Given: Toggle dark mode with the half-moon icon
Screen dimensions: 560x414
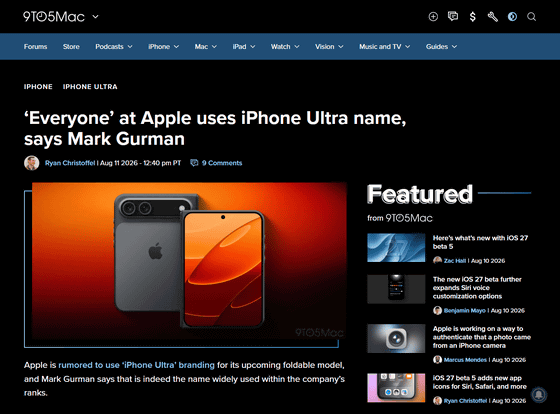Looking at the screenshot, I should (x=512, y=16).
